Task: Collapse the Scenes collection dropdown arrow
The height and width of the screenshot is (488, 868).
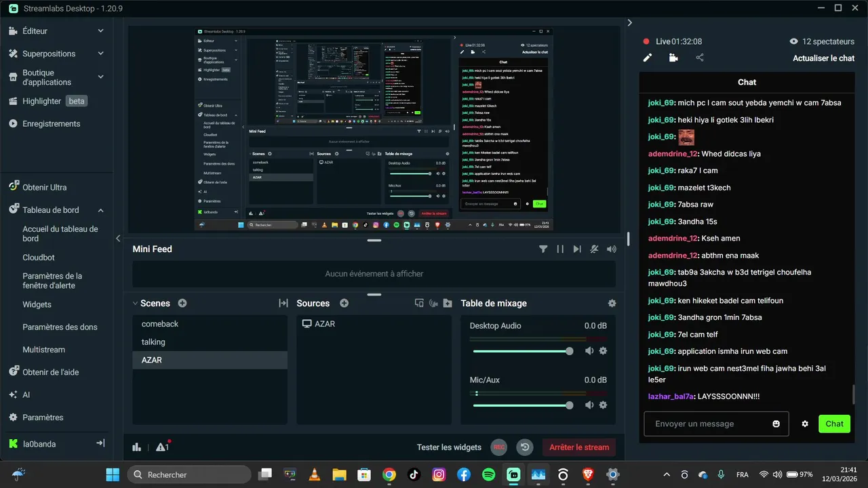Action: click(x=135, y=304)
